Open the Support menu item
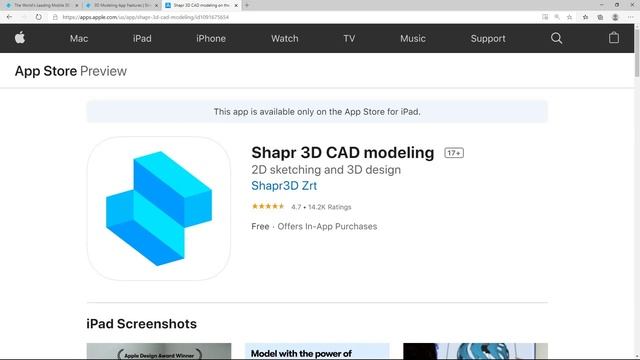 (488, 38)
